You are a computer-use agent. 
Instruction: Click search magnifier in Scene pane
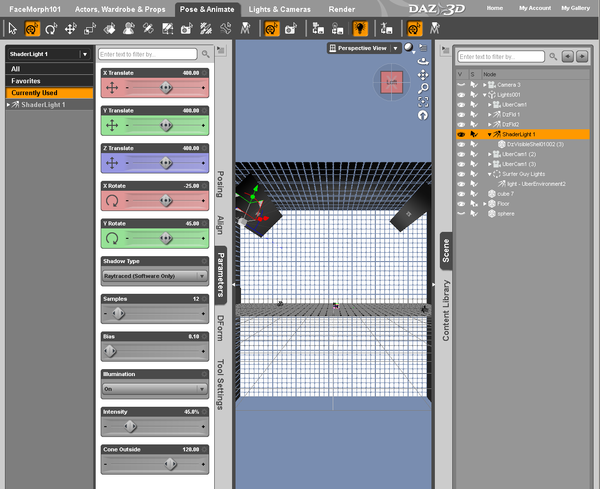[x=553, y=57]
